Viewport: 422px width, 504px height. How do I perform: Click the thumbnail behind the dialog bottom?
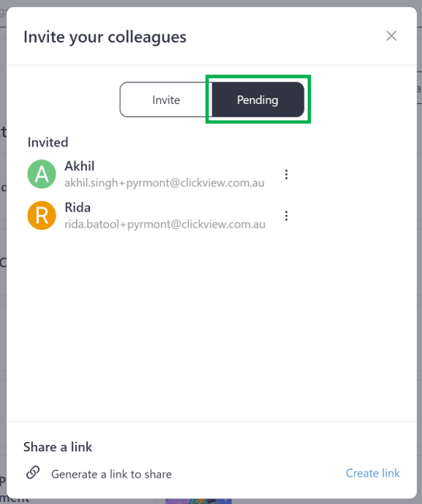[198, 502]
